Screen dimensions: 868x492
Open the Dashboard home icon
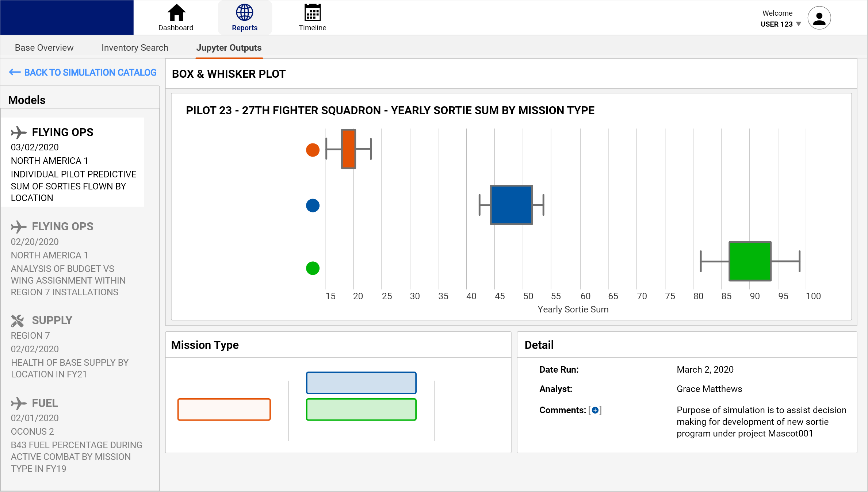click(176, 12)
